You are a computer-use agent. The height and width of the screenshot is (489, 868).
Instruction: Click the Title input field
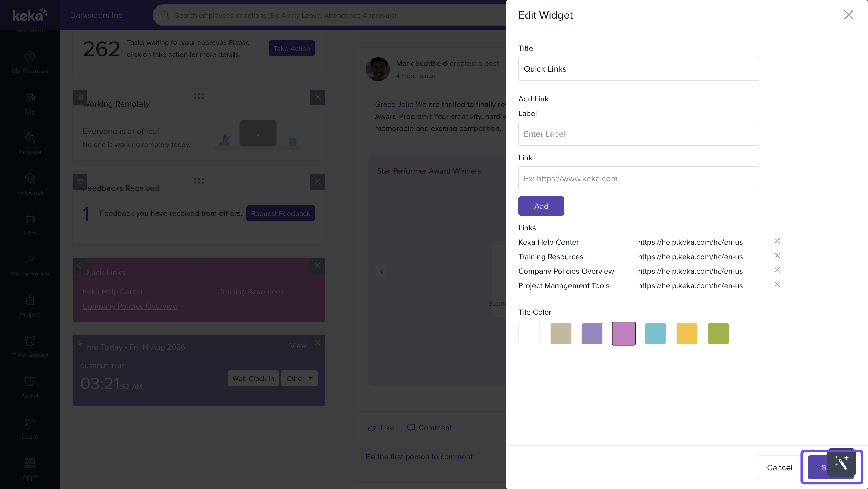click(x=639, y=69)
